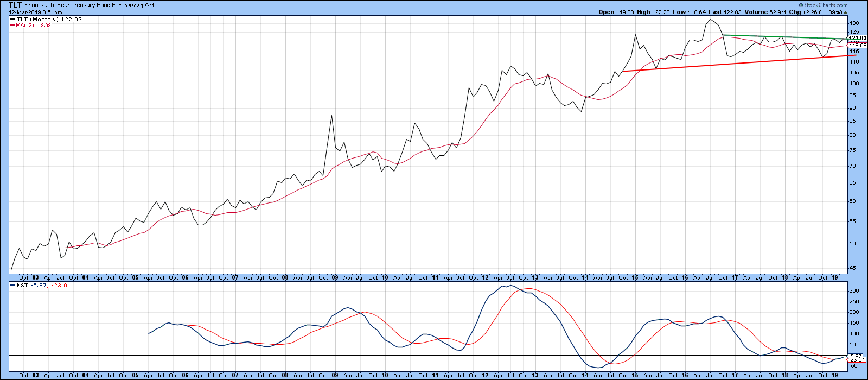Click the -50 label on the KST axis
Image resolution: width=868 pixels, height=380 pixels.
(x=854, y=366)
